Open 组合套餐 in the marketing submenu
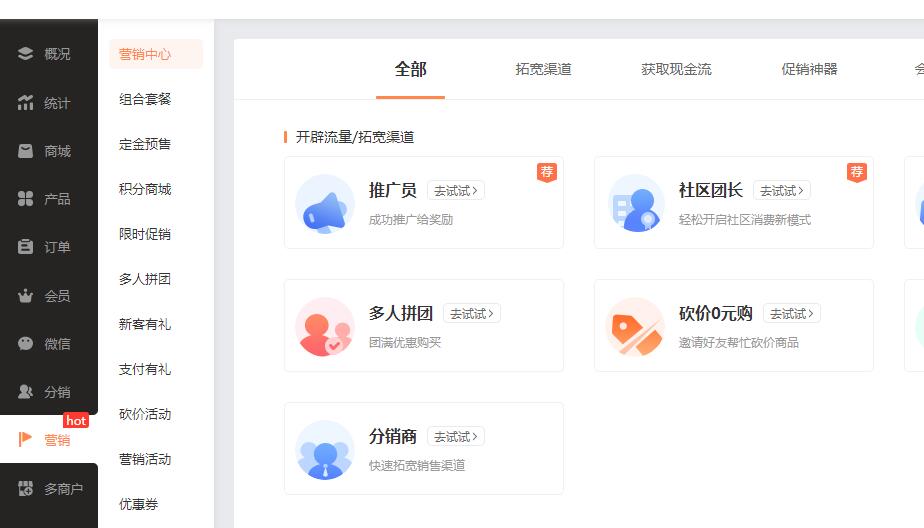 (x=145, y=99)
